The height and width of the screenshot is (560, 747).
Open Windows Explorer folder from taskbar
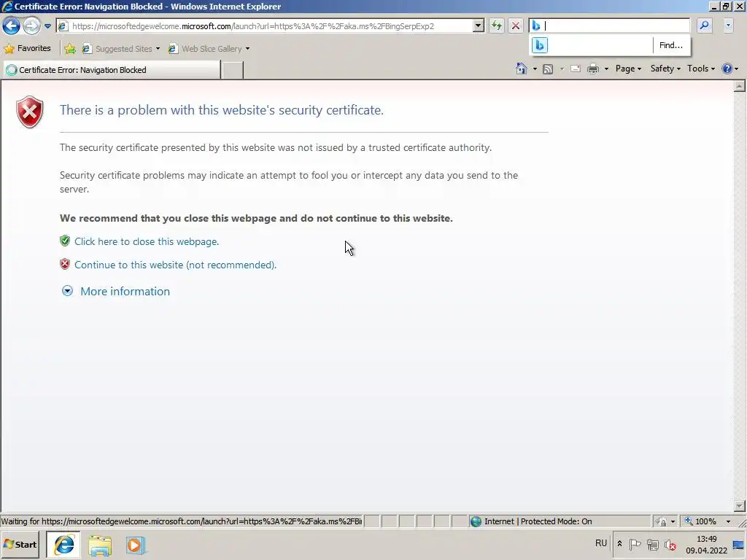click(99, 545)
